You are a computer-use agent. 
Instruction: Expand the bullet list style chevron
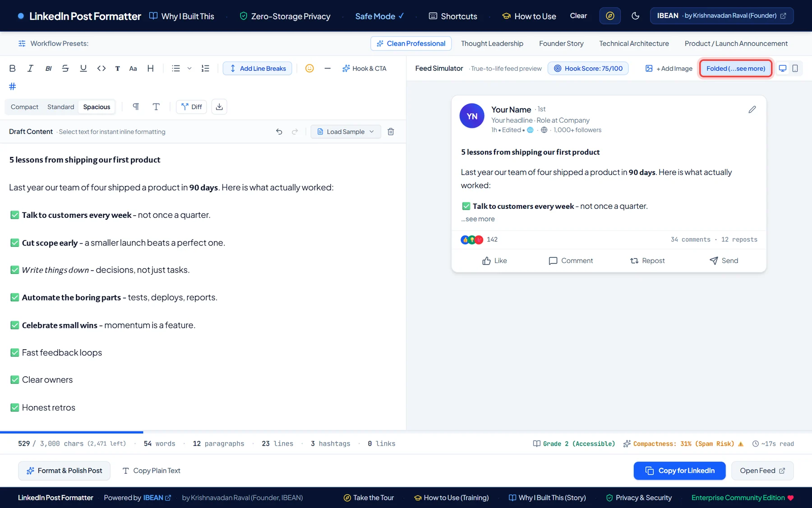click(x=189, y=68)
